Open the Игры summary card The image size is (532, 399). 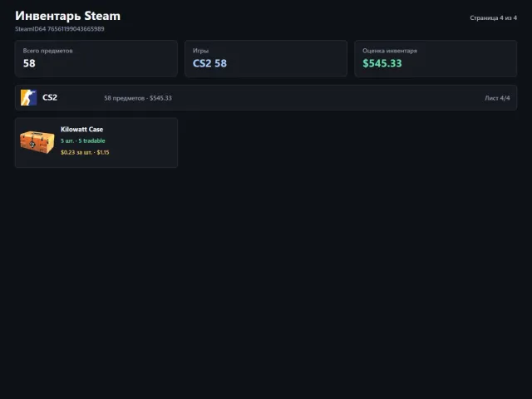tap(266, 58)
